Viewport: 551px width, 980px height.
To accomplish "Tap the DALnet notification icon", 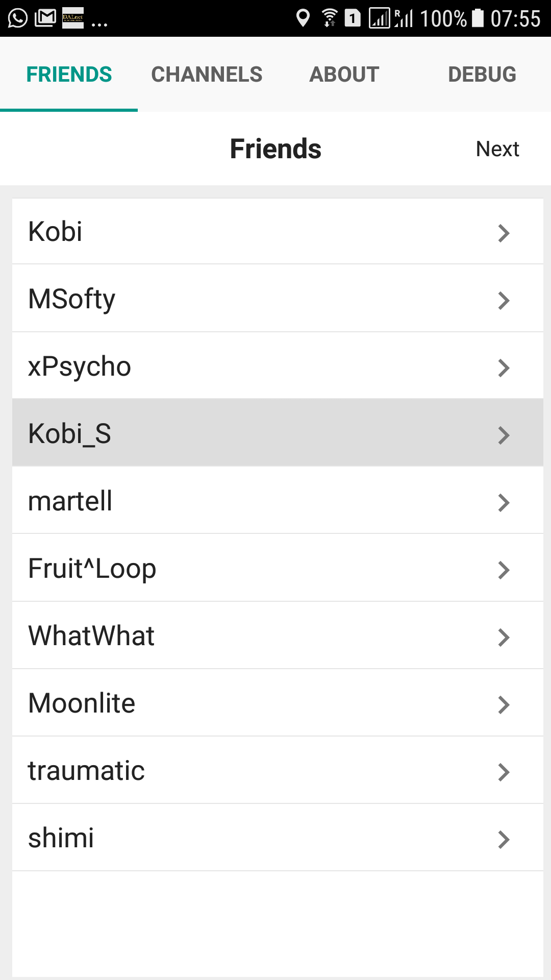I will [x=72, y=18].
